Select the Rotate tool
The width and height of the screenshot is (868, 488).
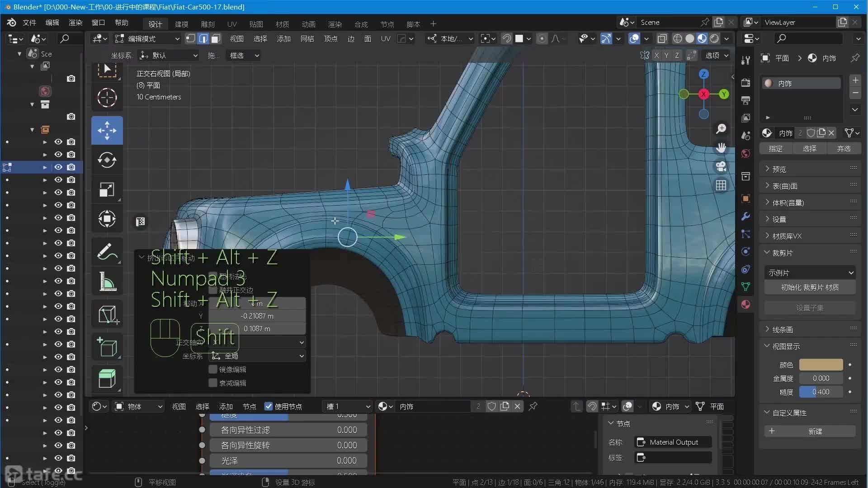click(107, 160)
